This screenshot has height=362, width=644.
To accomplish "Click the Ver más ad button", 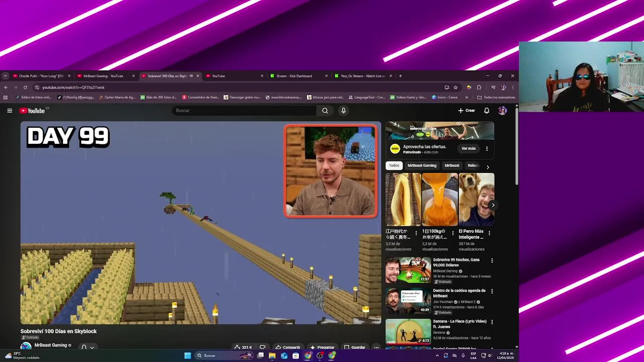I will [x=468, y=148].
